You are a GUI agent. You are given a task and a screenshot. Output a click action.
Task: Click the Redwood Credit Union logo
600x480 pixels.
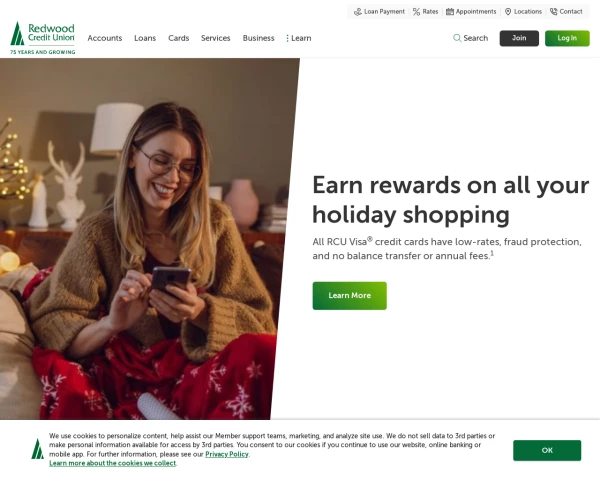tap(42, 38)
